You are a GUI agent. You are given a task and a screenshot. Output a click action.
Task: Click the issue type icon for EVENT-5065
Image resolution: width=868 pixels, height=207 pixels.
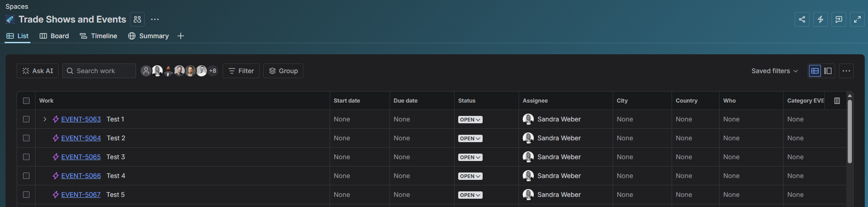coord(56,157)
